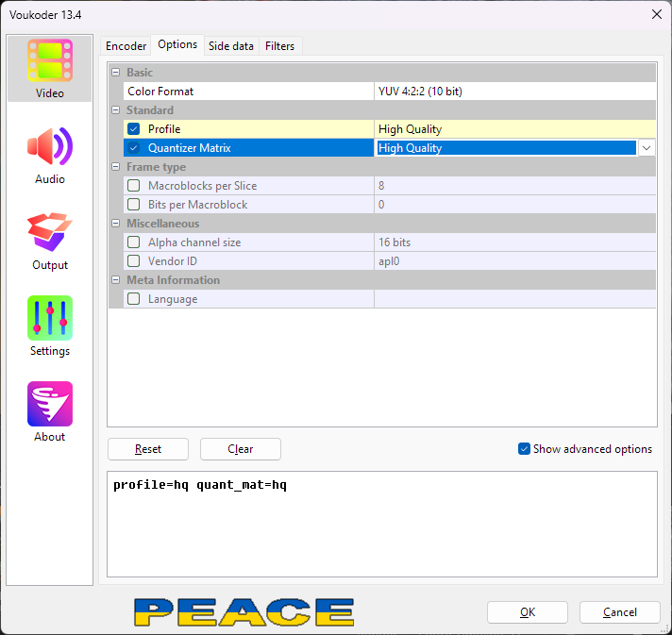The width and height of the screenshot is (672, 635).
Task: Collapse the Basic section
Action: (116, 73)
